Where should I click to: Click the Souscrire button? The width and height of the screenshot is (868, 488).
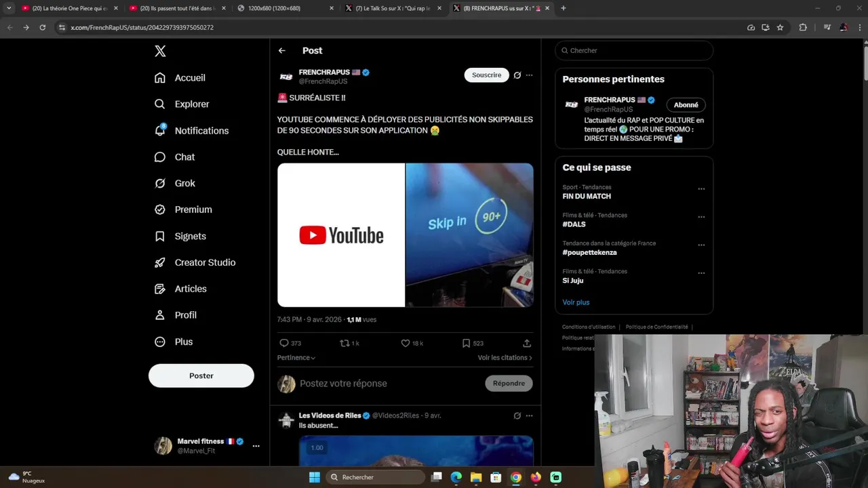pyautogui.click(x=487, y=75)
